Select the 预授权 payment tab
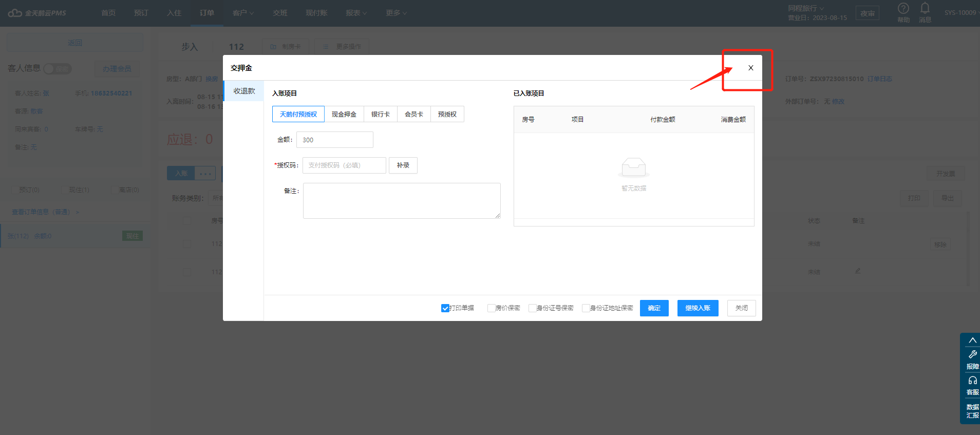 (x=447, y=114)
